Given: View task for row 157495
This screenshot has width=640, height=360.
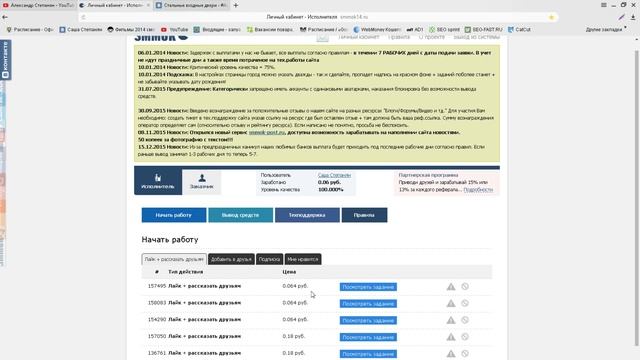Looking at the screenshot, I should click(368, 287).
